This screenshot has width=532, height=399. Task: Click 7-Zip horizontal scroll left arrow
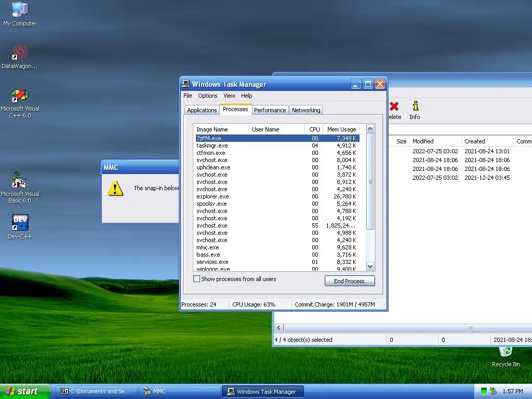pyautogui.click(x=279, y=328)
